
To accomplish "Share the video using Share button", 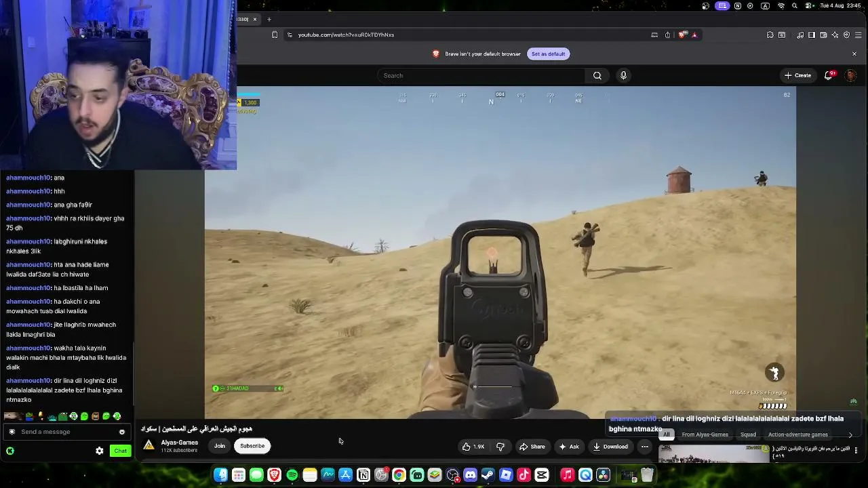I will tap(532, 447).
